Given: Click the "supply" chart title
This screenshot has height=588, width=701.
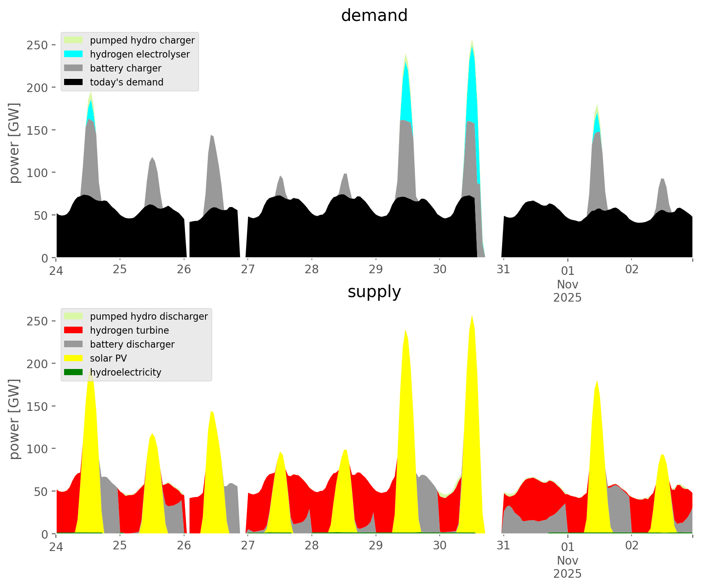Looking at the screenshot, I should point(374,292).
